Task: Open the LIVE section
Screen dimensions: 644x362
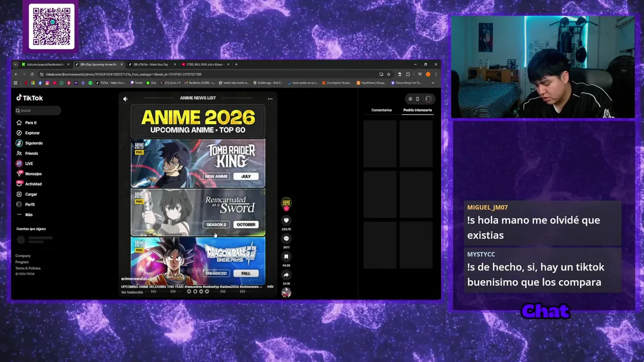Action: coord(24,163)
